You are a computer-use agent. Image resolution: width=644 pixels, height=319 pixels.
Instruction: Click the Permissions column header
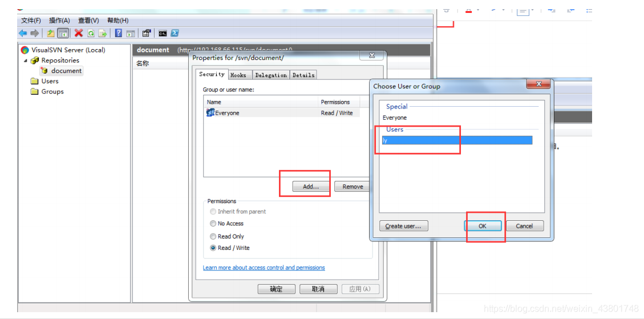[x=339, y=102]
